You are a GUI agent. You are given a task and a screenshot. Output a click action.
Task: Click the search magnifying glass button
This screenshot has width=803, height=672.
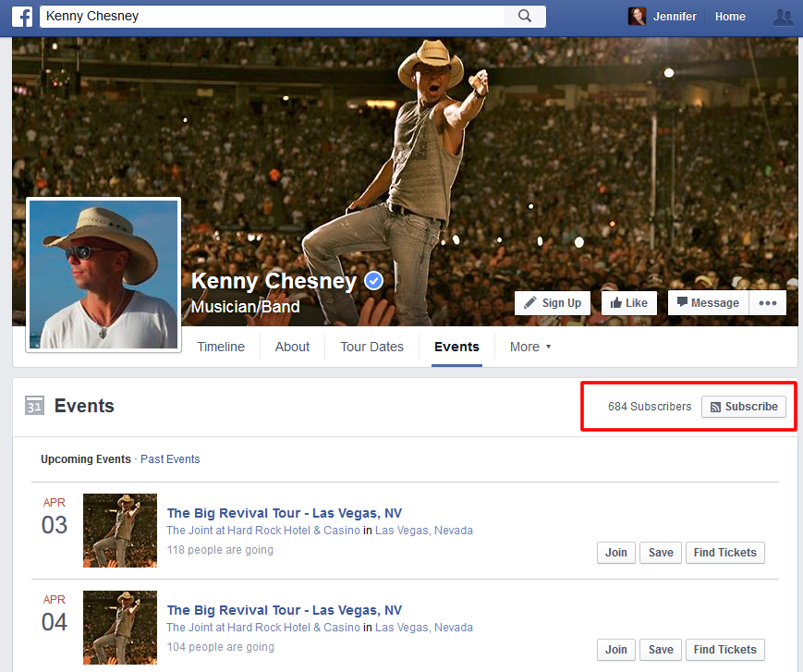coord(525,17)
